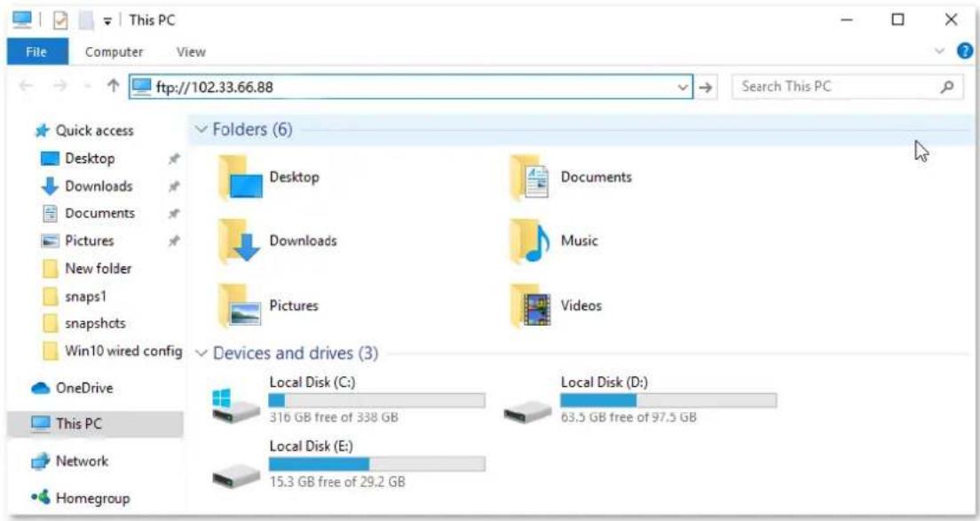This screenshot has height=521, width=980.
Task: Click the Quick access star icon
Action: point(42,130)
